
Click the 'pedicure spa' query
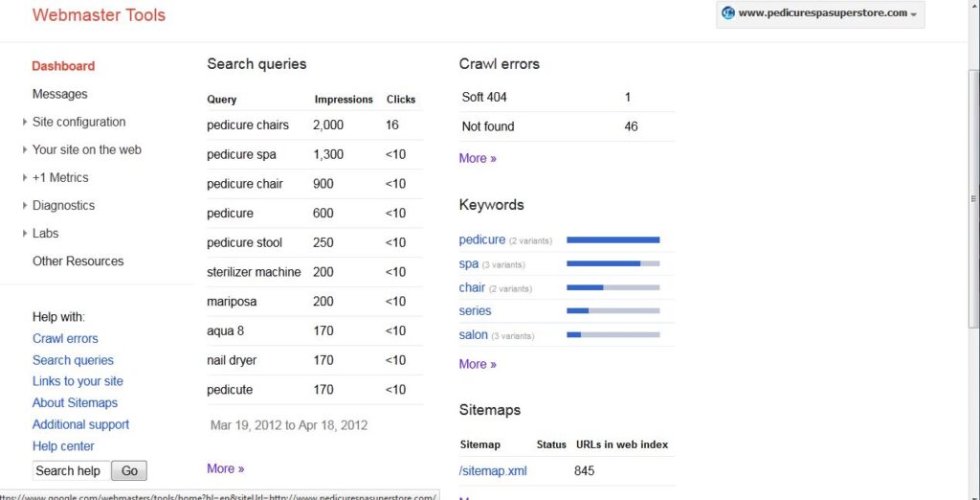241,154
